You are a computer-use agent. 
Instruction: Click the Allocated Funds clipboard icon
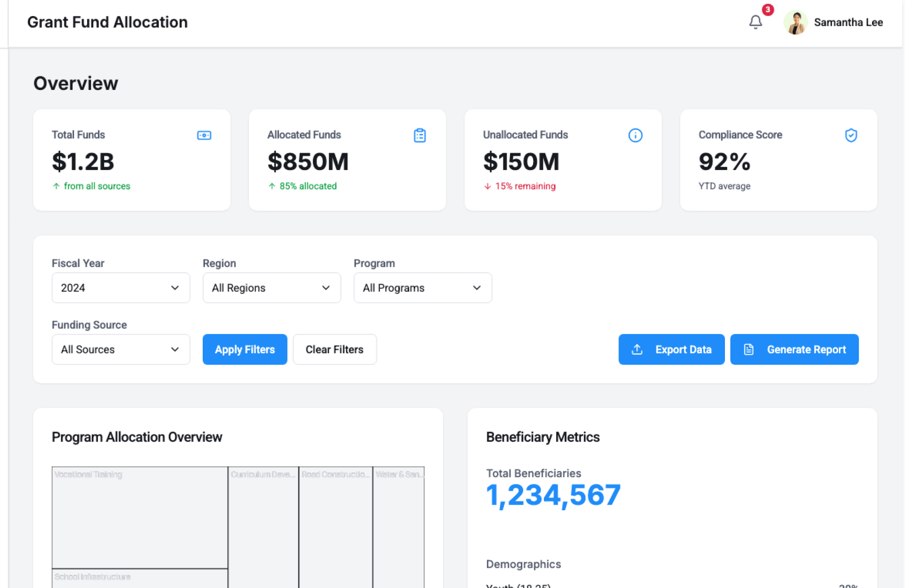point(420,135)
